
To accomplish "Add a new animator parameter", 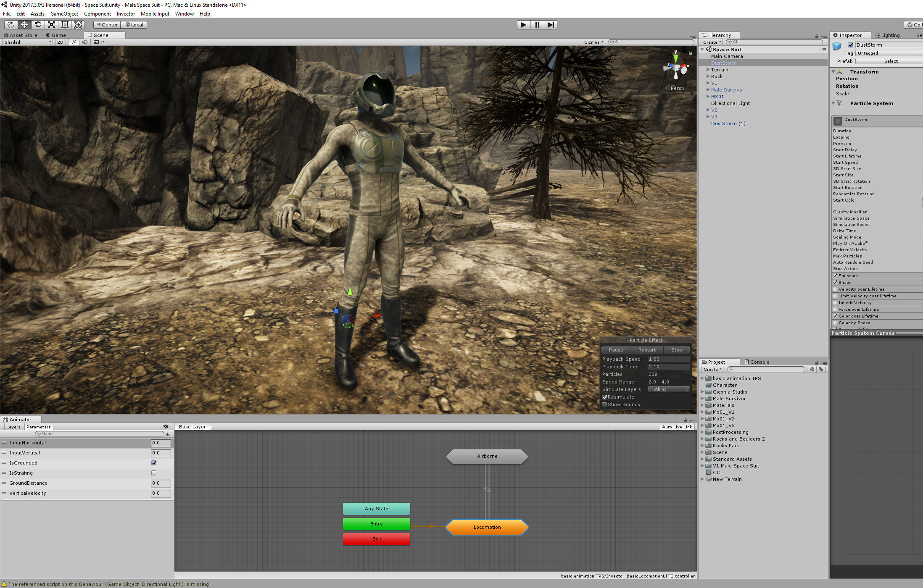I will click(x=168, y=434).
